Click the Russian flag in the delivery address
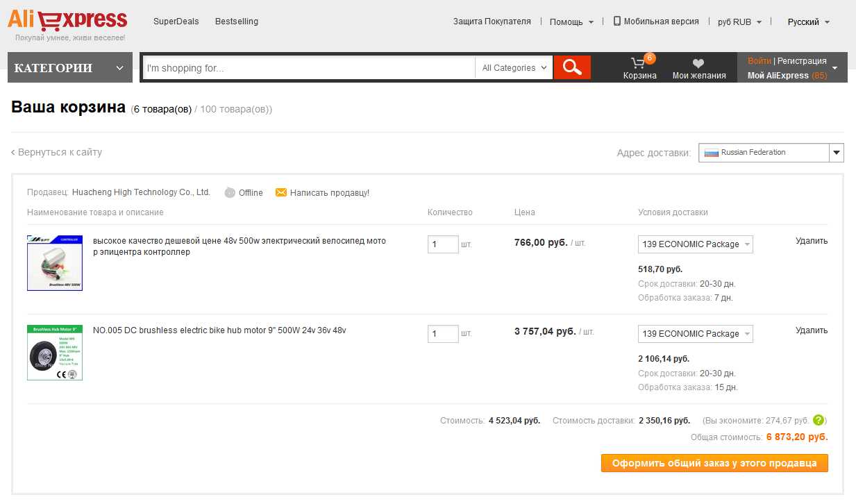Screen dimensions: 856x504 711,153
